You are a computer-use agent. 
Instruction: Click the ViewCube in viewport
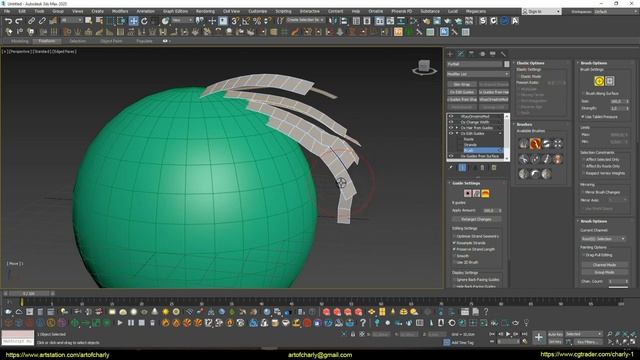coord(424,67)
